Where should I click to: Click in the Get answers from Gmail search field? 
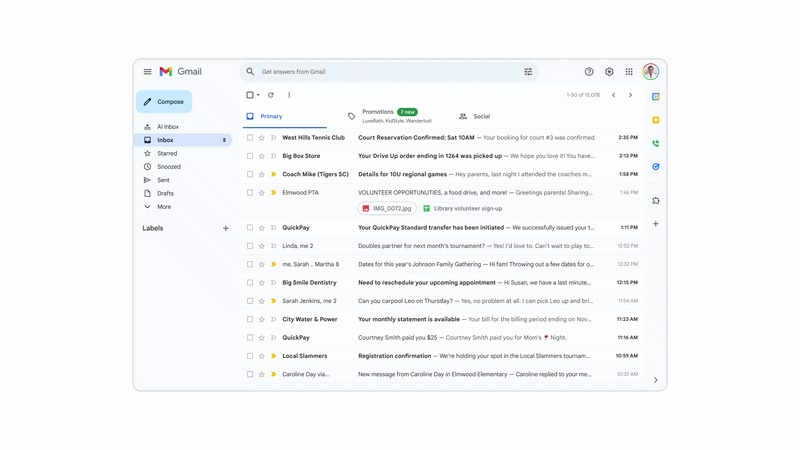click(x=389, y=72)
